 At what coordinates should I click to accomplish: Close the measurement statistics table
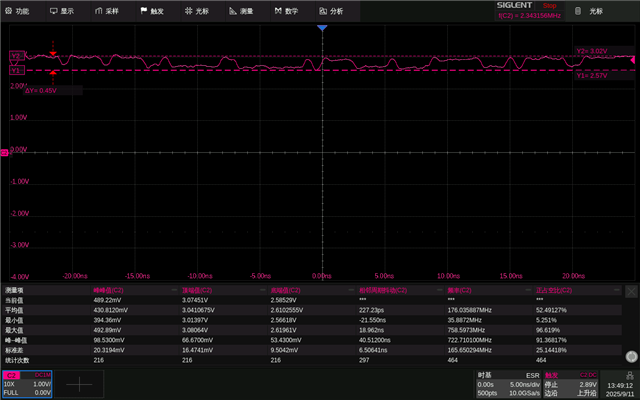631,291
